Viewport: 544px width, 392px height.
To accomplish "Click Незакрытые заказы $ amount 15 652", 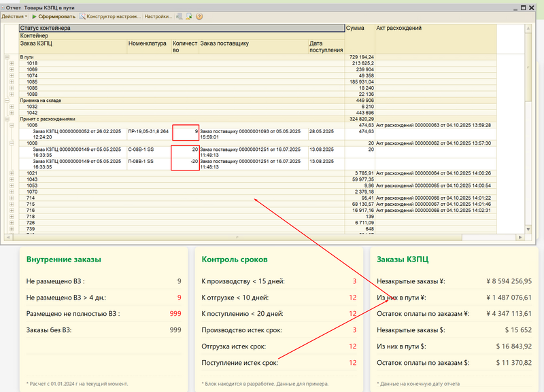I will [518, 330].
